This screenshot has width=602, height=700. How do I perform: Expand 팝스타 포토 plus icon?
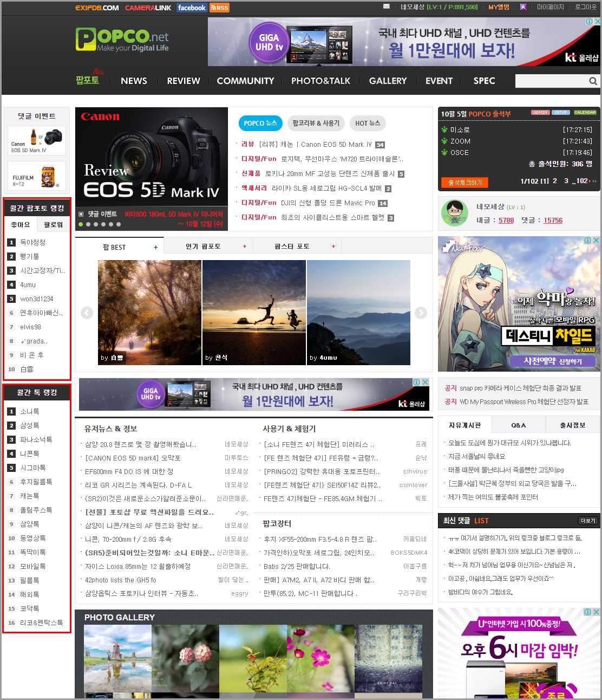point(333,247)
